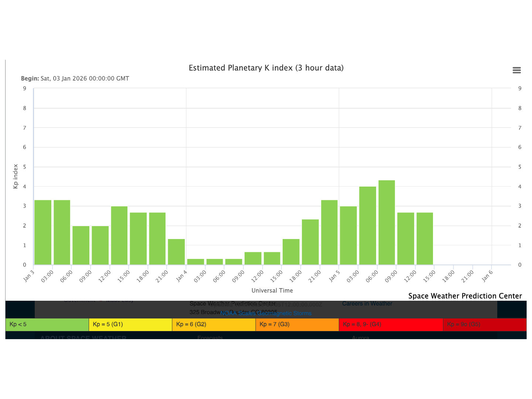Image resolution: width=532 pixels, height=399 pixels.
Task: Select the first bar starting at Jan 3
Action: 43,232
